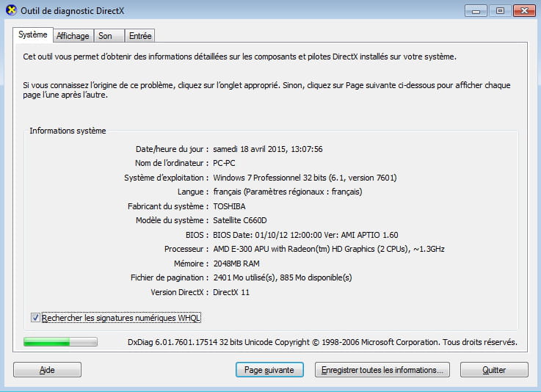Open the Affichage tab
Image resolution: width=541 pixels, height=392 pixels.
(x=73, y=36)
